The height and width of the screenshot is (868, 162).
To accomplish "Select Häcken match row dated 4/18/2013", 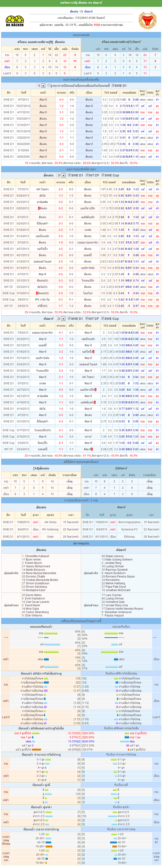I will pyautogui.click(x=81, y=261).
